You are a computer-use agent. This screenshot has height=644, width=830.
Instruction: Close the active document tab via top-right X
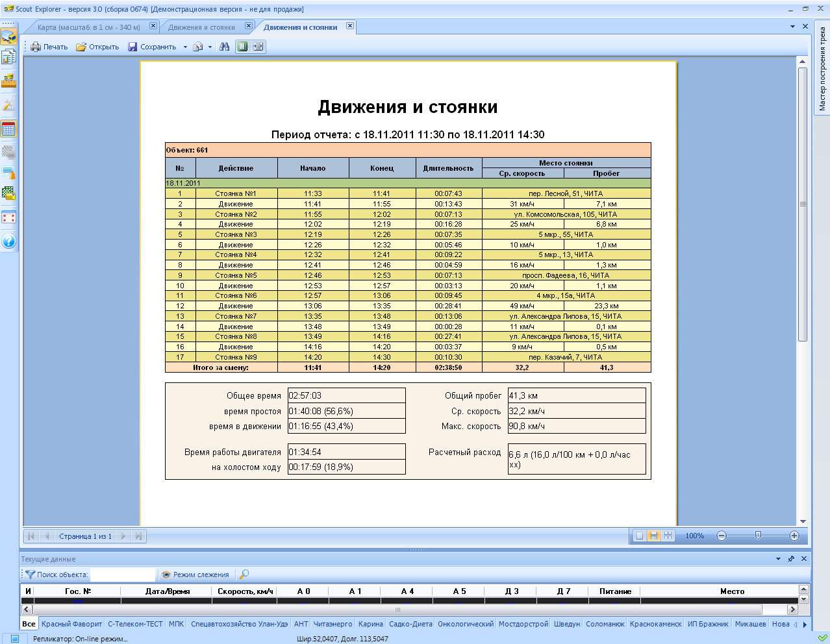pyautogui.click(x=805, y=27)
